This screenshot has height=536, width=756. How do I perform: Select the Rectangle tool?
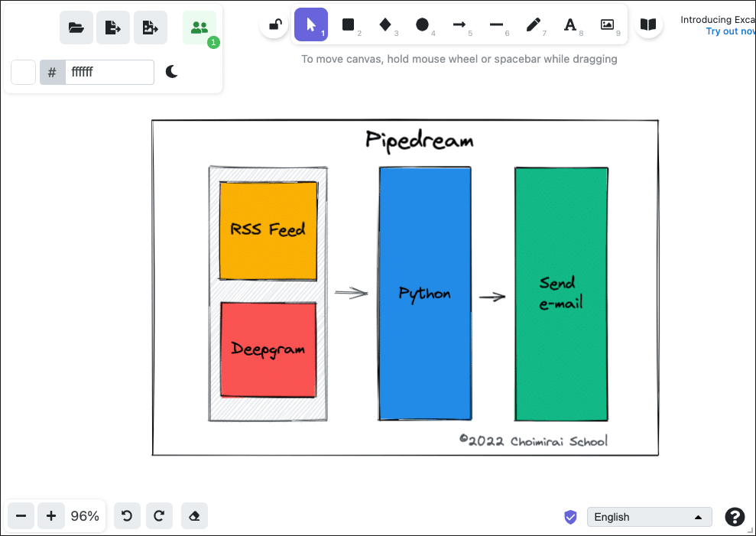[x=348, y=24]
